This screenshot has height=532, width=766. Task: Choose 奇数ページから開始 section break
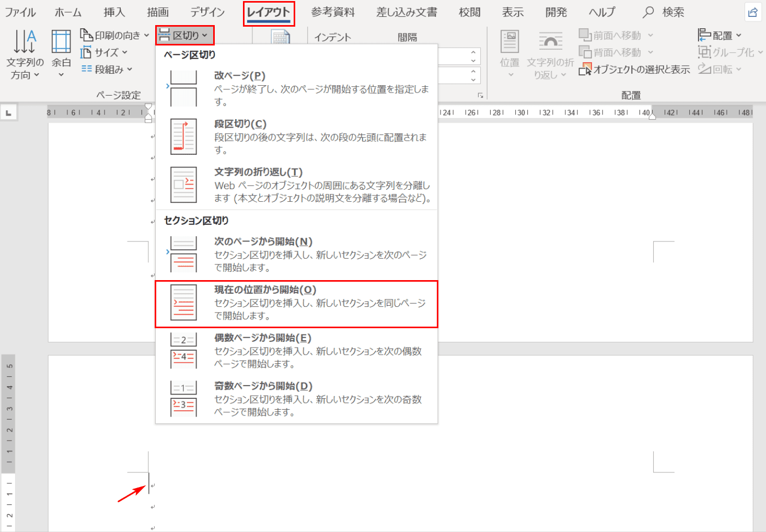click(297, 398)
